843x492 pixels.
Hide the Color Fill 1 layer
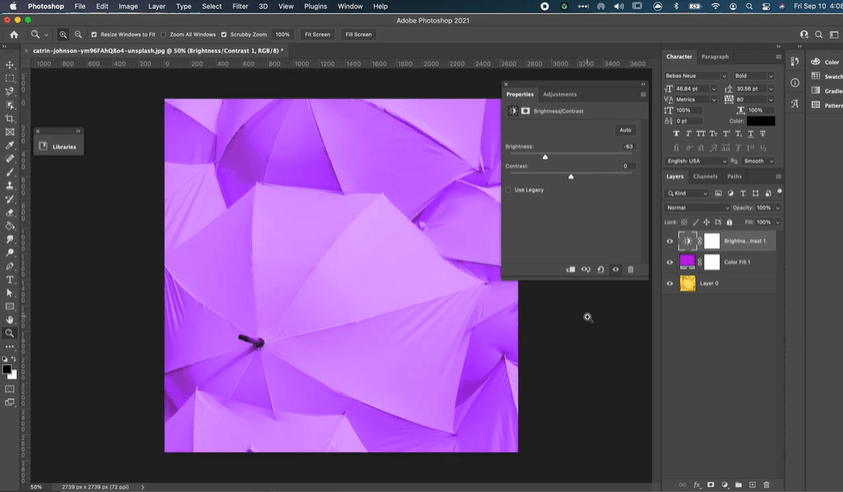point(670,262)
